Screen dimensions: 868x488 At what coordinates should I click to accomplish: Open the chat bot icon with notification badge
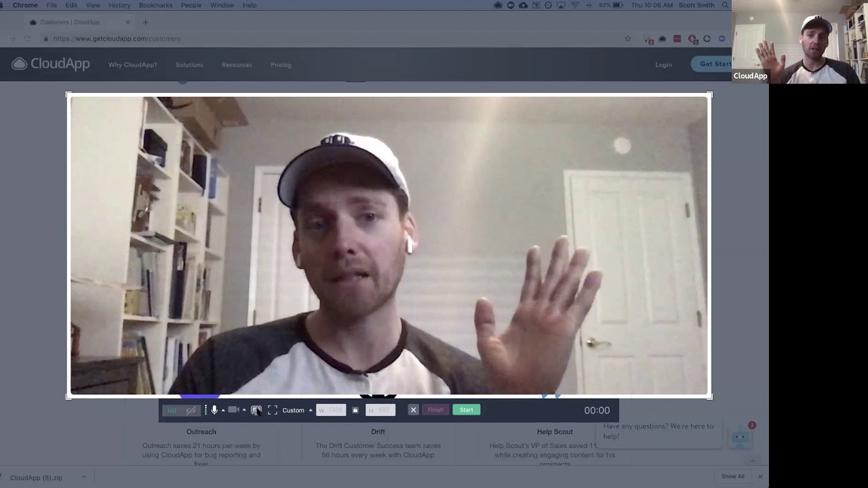[741, 437]
